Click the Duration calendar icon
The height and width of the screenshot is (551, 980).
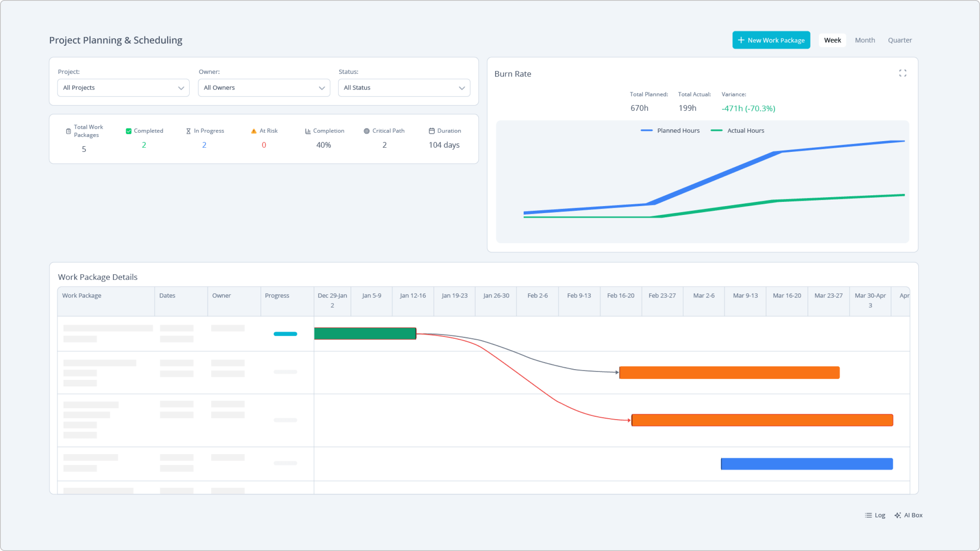(431, 131)
